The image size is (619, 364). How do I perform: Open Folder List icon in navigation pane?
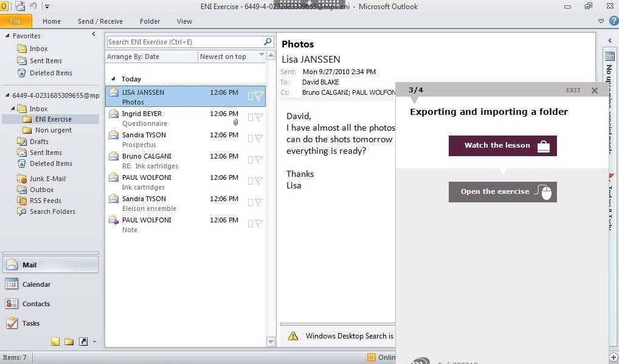[69, 342]
